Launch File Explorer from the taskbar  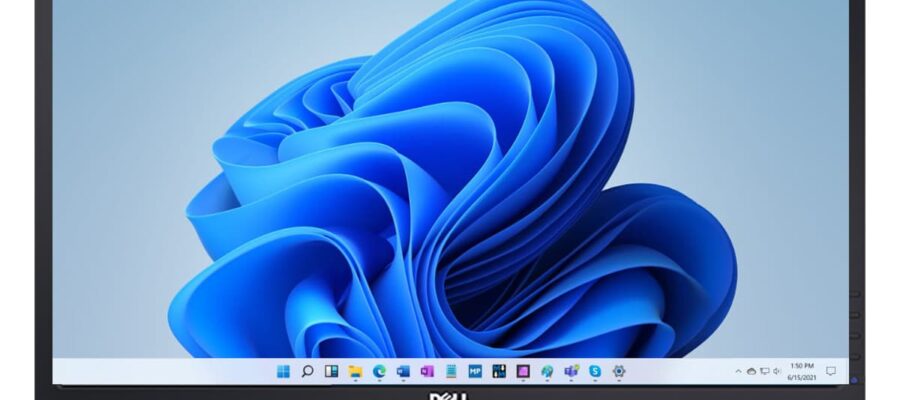click(x=355, y=371)
